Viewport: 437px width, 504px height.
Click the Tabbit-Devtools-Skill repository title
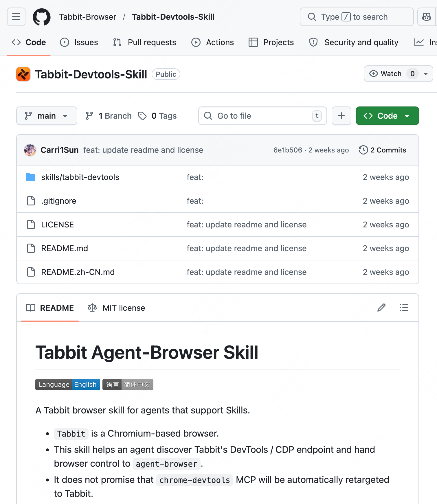coord(91,74)
